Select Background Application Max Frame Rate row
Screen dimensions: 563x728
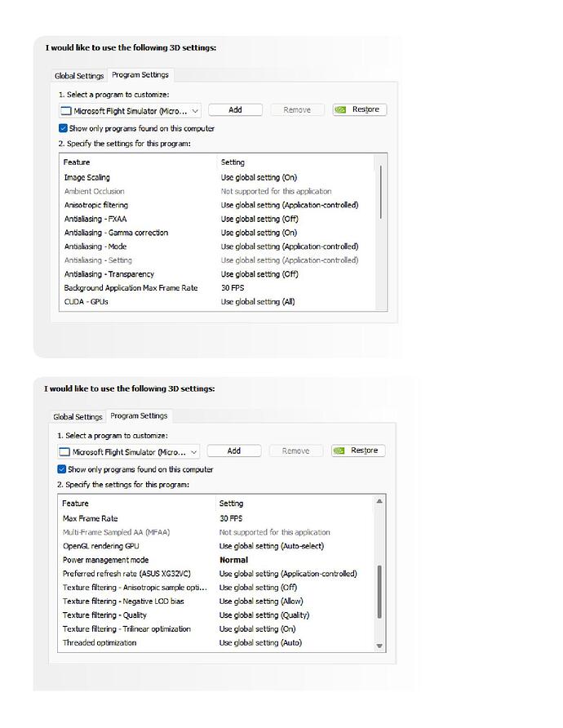tap(216, 288)
